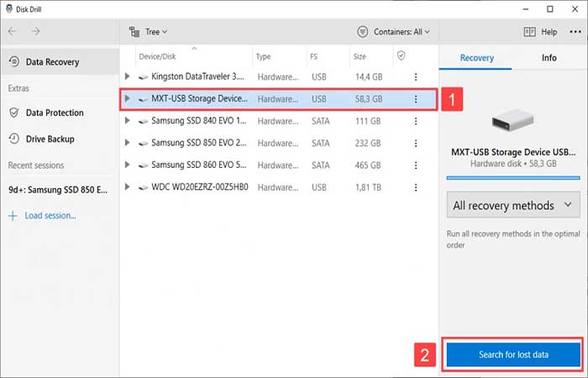The image size is (588, 378).
Task: Click Search for lost data button
Action: click(x=512, y=354)
